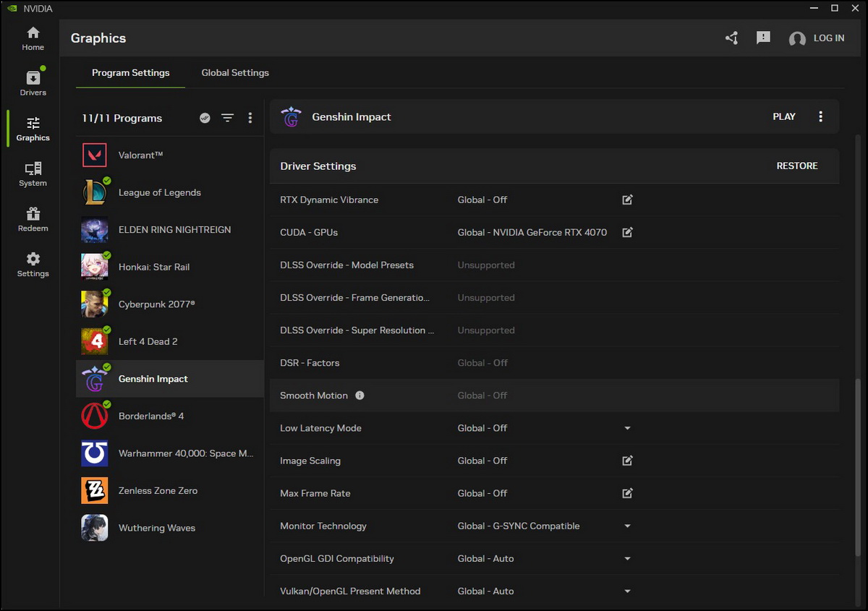Viewport: 868px width, 611px height.
Task: Click the Borderlands 4 icon
Action: coord(95,416)
